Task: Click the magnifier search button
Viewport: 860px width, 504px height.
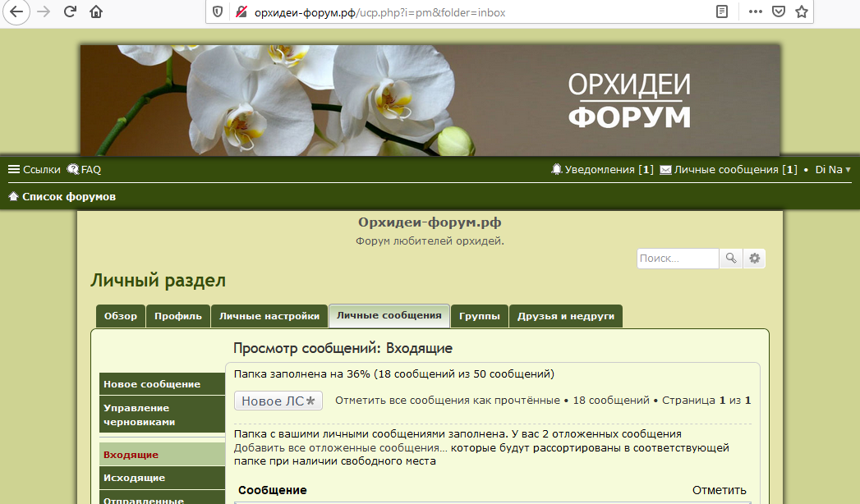Action: coord(731,258)
